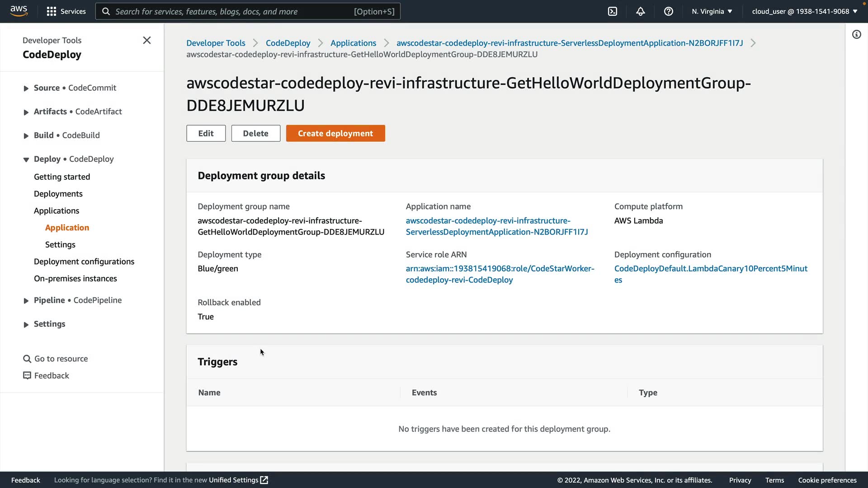Open the info panel icon at right

[857, 34]
